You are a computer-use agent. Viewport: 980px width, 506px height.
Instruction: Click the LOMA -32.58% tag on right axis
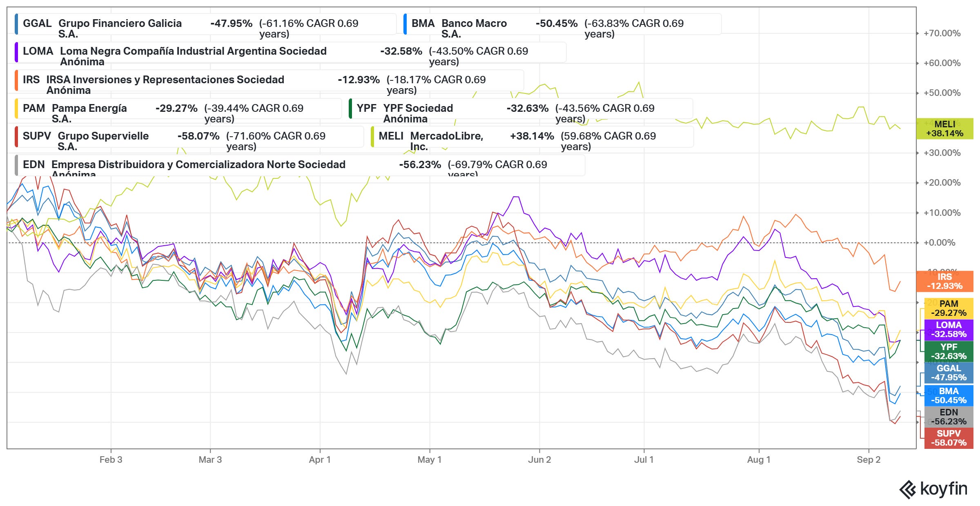(x=949, y=330)
